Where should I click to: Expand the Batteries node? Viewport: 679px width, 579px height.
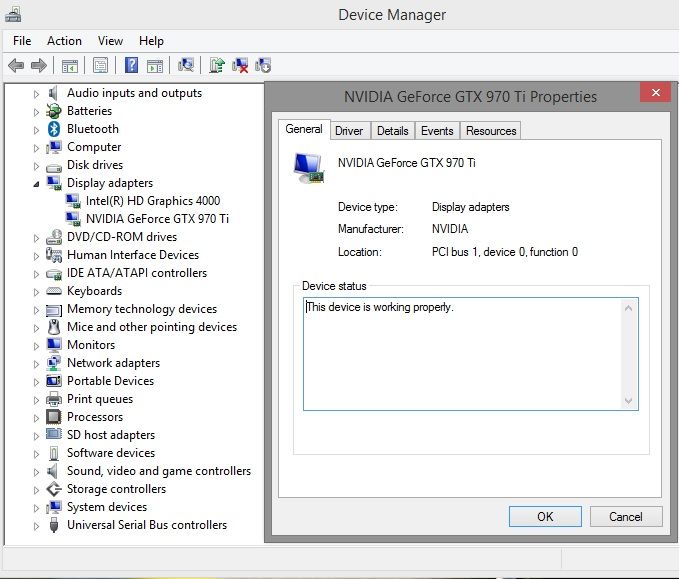pos(36,112)
